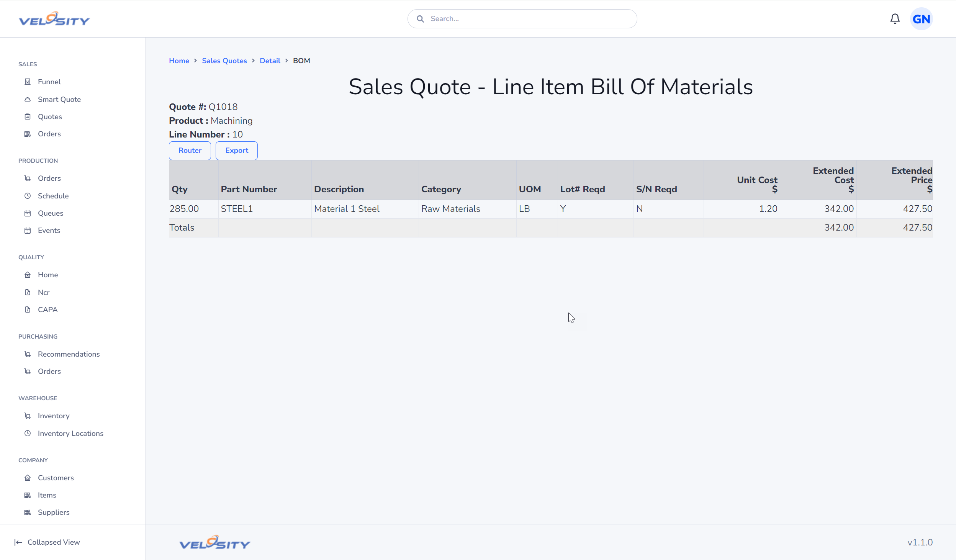Viewport: 956px width, 560px height.
Task: Click the Quotes clipboard icon
Action: tap(28, 116)
